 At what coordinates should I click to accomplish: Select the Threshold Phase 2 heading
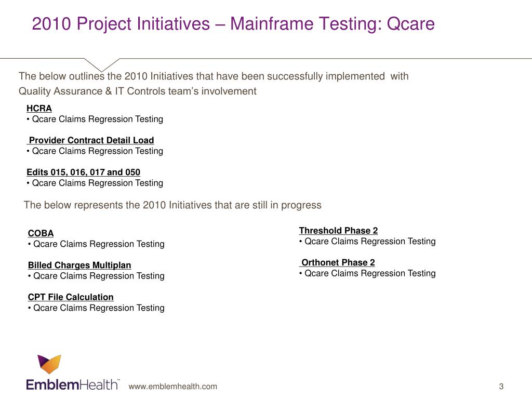[x=338, y=231]
